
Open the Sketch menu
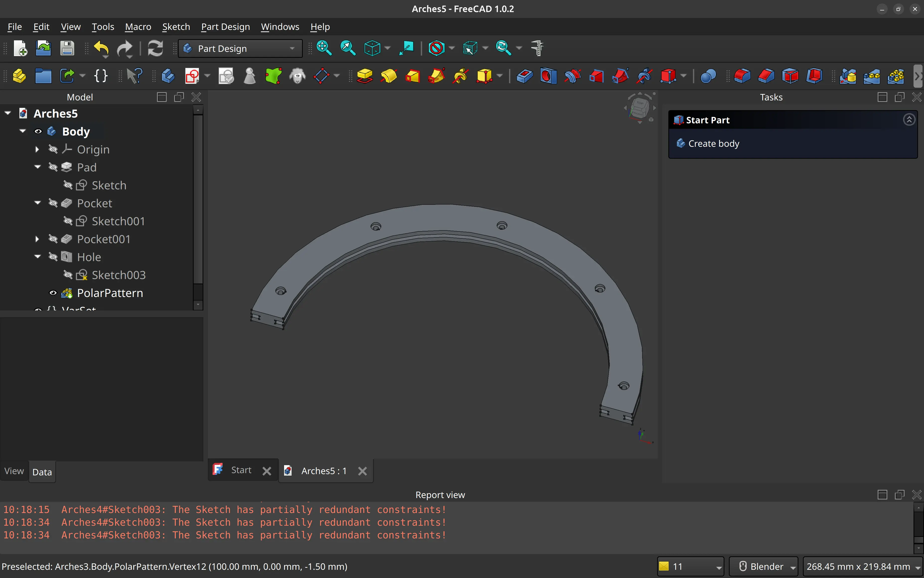pos(176,27)
